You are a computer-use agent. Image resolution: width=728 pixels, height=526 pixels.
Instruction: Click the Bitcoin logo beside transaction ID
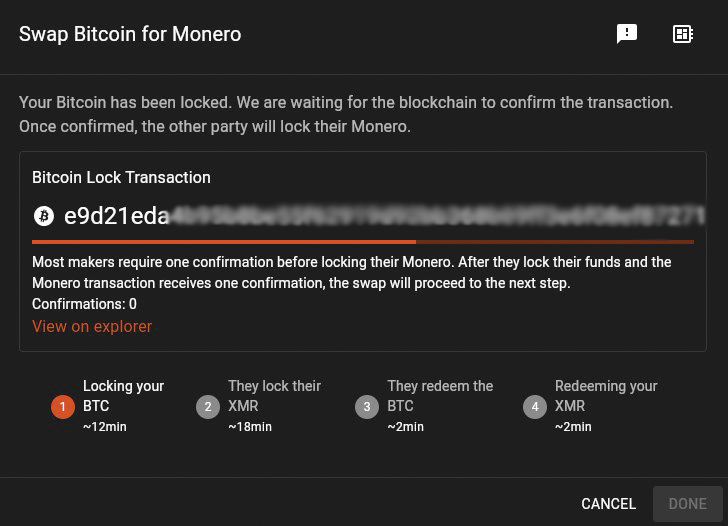coord(44,215)
